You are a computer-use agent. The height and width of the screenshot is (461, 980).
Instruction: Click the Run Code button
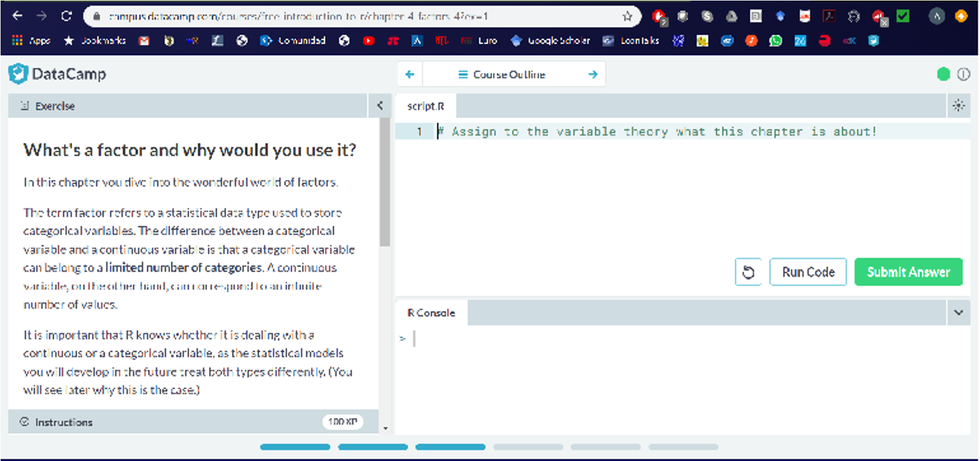click(x=808, y=272)
